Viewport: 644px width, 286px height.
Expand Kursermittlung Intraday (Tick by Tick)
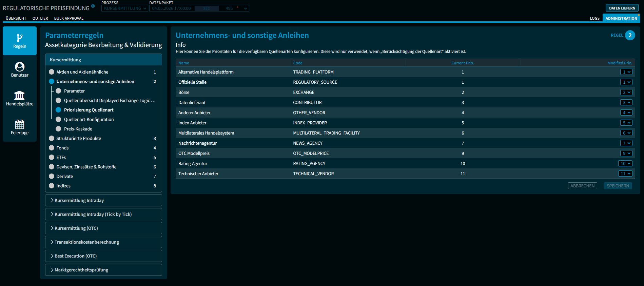click(103, 214)
